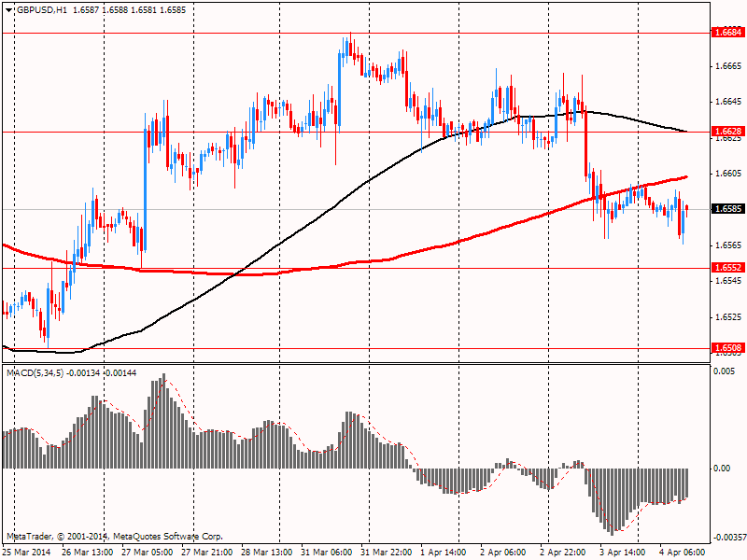Click the 27 Mar 21:00 time label
The height and width of the screenshot is (560, 747).
[206, 553]
